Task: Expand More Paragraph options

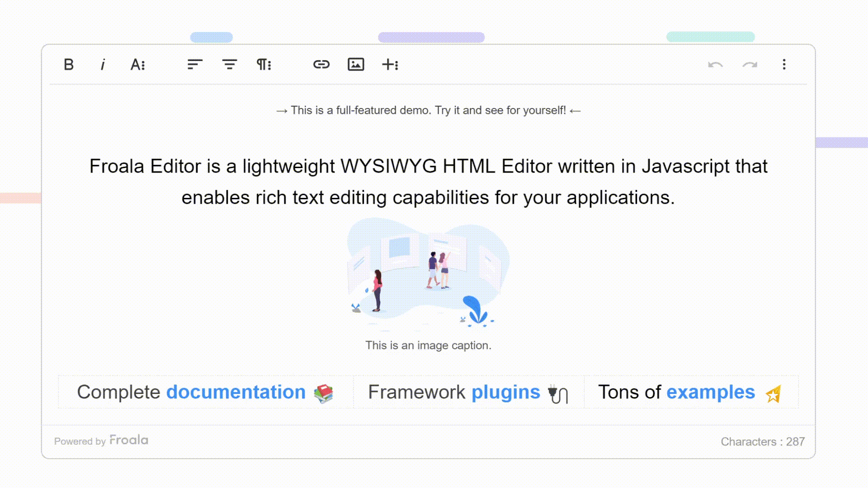Action: (264, 65)
